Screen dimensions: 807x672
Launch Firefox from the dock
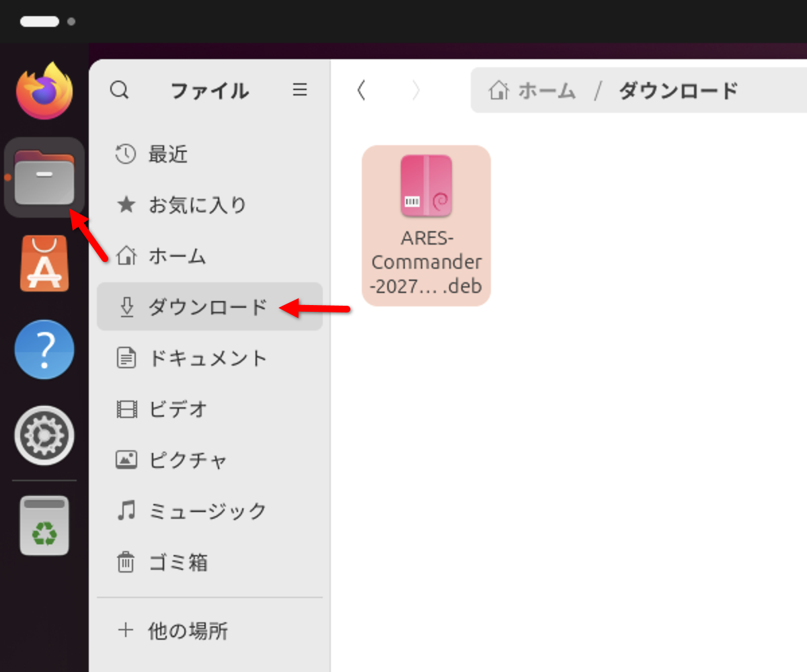44,91
